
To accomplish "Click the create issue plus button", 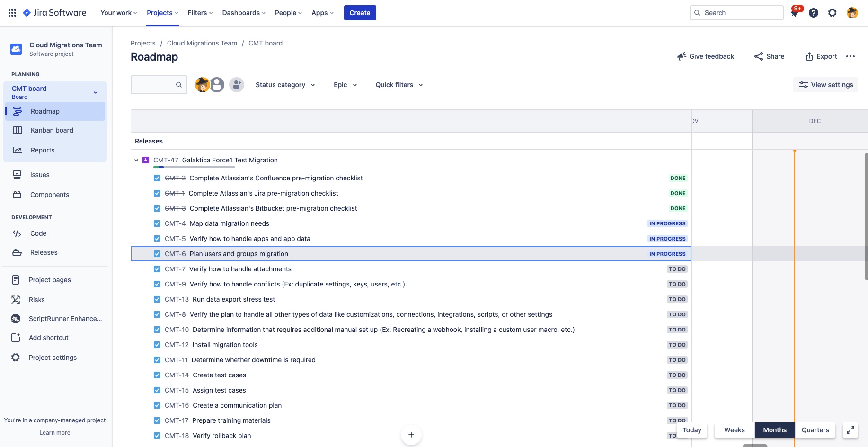I will tap(411, 435).
